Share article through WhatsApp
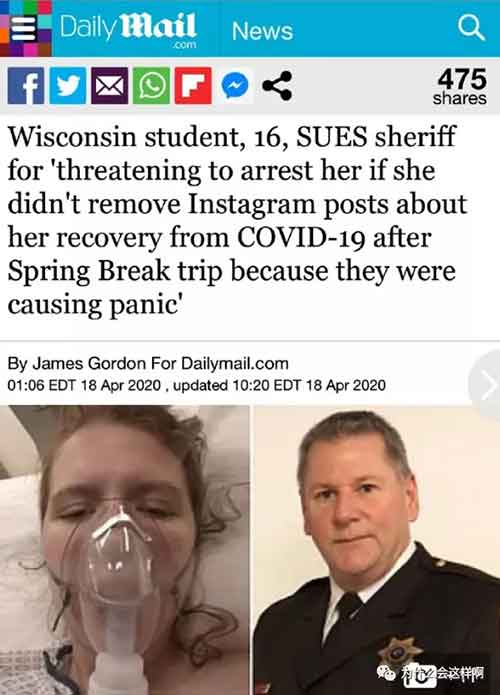Screen dimensions: 500x695 (151, 86)
